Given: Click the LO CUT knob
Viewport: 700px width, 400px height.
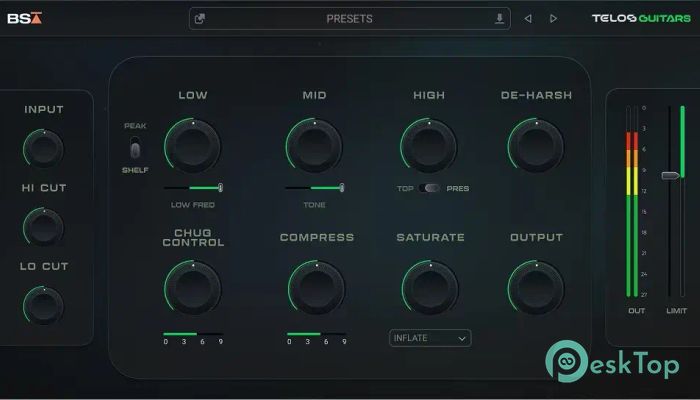Looking at the screenshot, I should [x=43, y=303].
